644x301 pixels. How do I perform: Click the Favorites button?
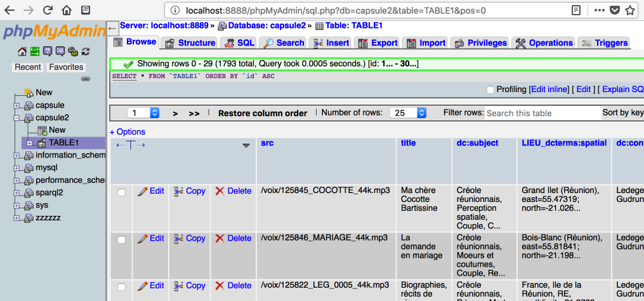click(66, 67)
